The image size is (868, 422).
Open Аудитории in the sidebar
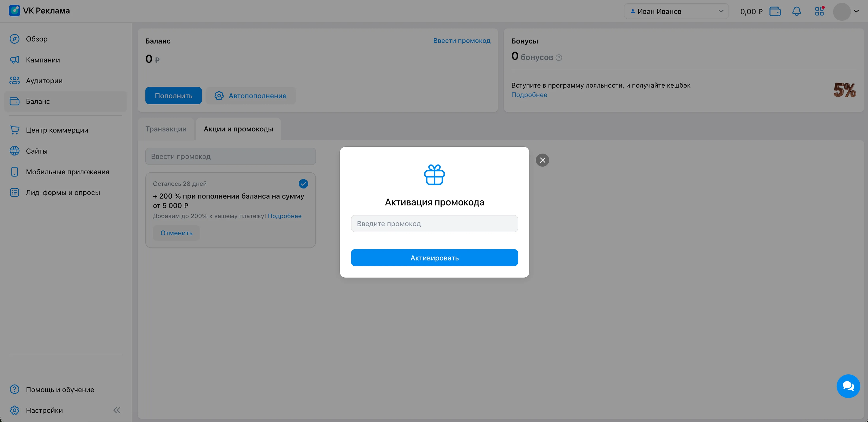(x=65, y=80)
